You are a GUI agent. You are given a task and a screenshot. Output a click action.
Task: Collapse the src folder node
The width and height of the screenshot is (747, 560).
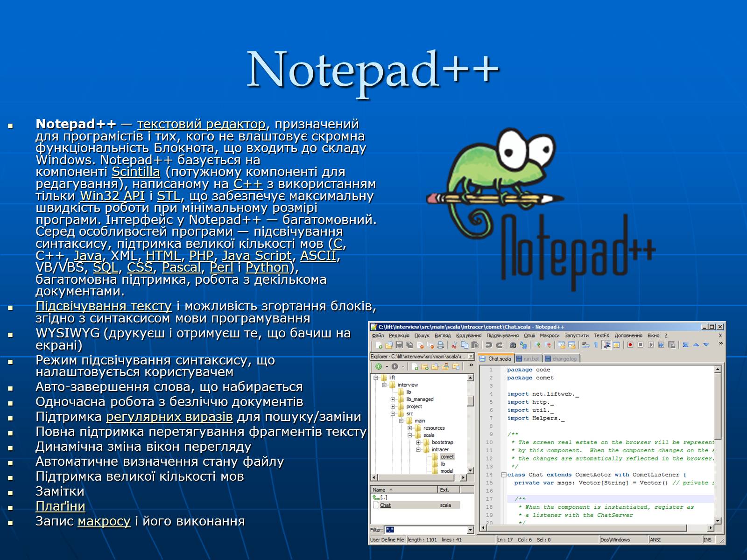[x=393, y=413]
